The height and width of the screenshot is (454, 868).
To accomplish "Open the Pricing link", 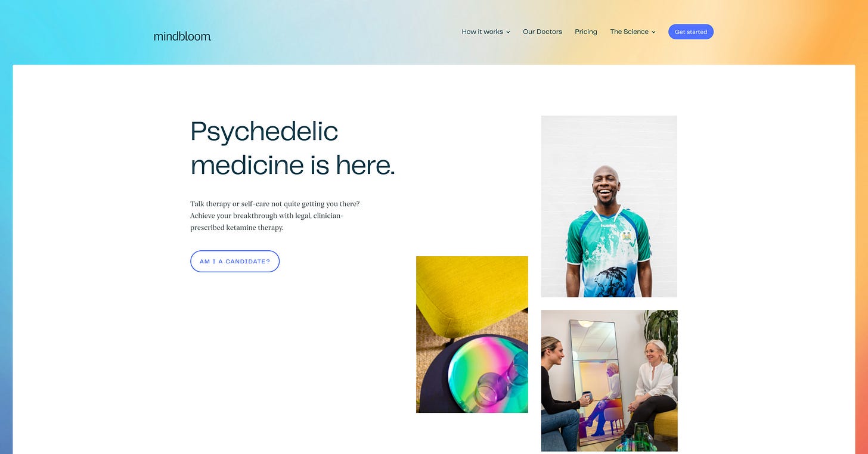I will [x=586, y=32].
